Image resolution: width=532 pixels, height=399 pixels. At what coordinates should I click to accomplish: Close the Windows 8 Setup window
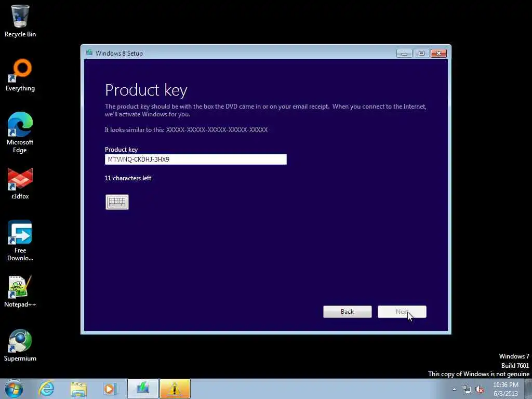438,54
